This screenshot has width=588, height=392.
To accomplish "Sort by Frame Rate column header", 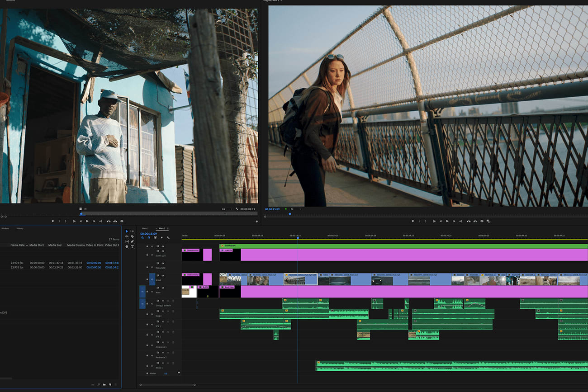I will pos(18,245).
